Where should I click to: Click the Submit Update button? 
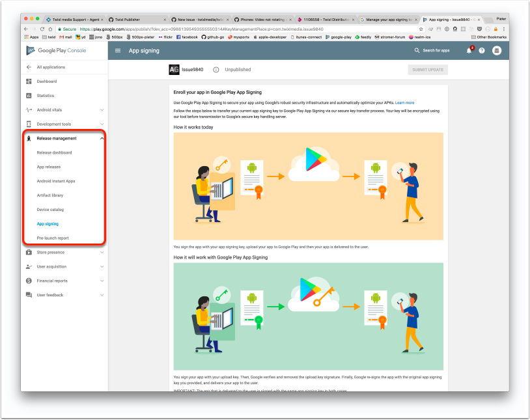pos(428,70)
